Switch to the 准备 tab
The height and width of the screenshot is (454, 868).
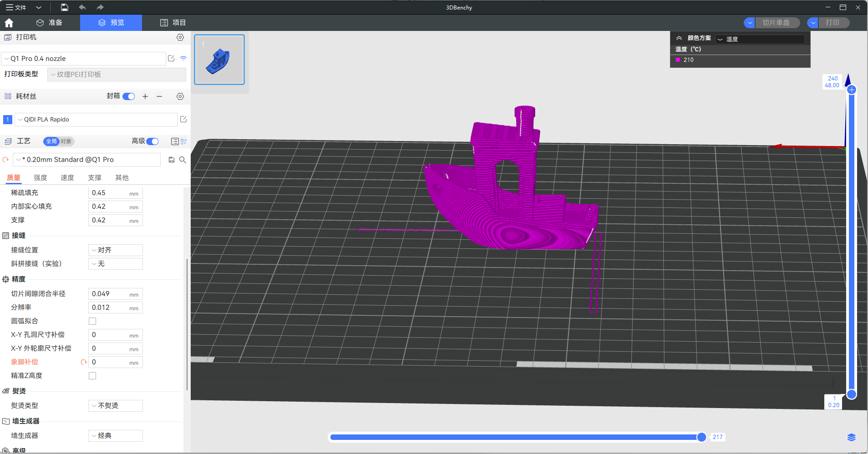click(49, 23)
